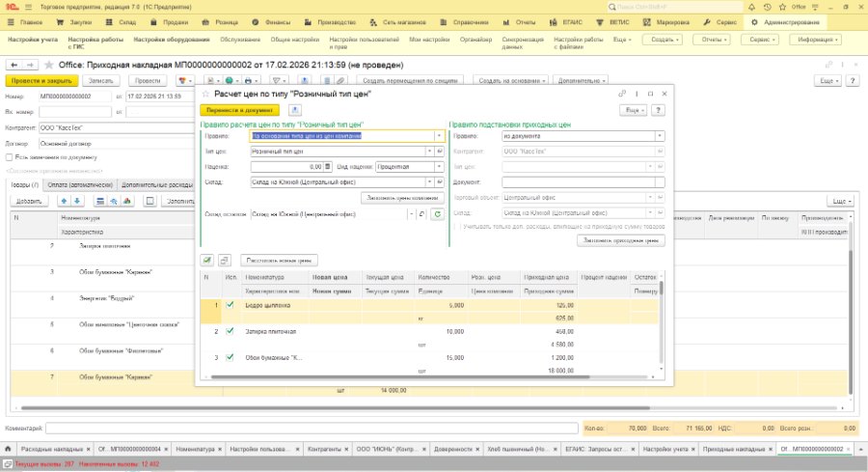Open the ЕГАИС section menu
This screenshot has width=868, height=472.
pos(566,22)
